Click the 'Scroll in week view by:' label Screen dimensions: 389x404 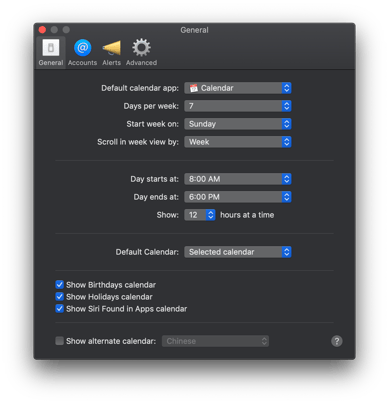point(138,142)
